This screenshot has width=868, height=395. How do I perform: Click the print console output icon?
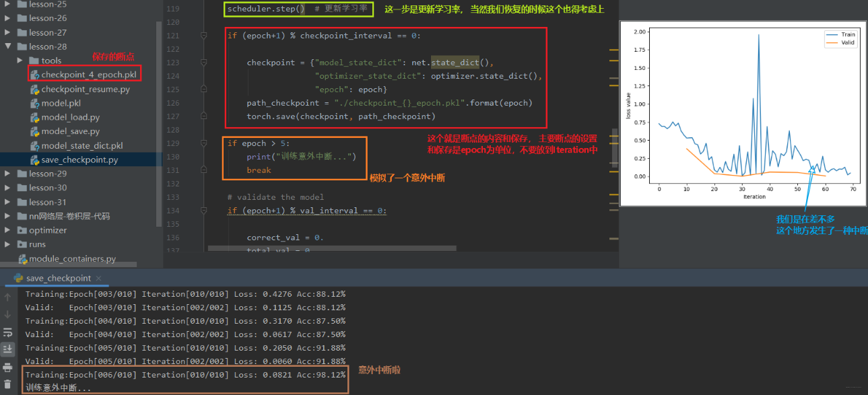point(8,367)
